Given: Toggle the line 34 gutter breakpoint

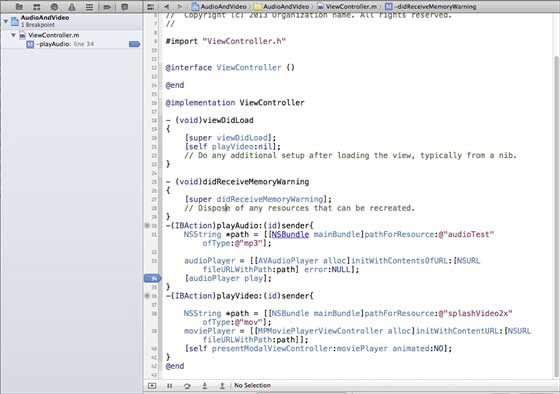Looking at the screenshot, I should [152, 278].
